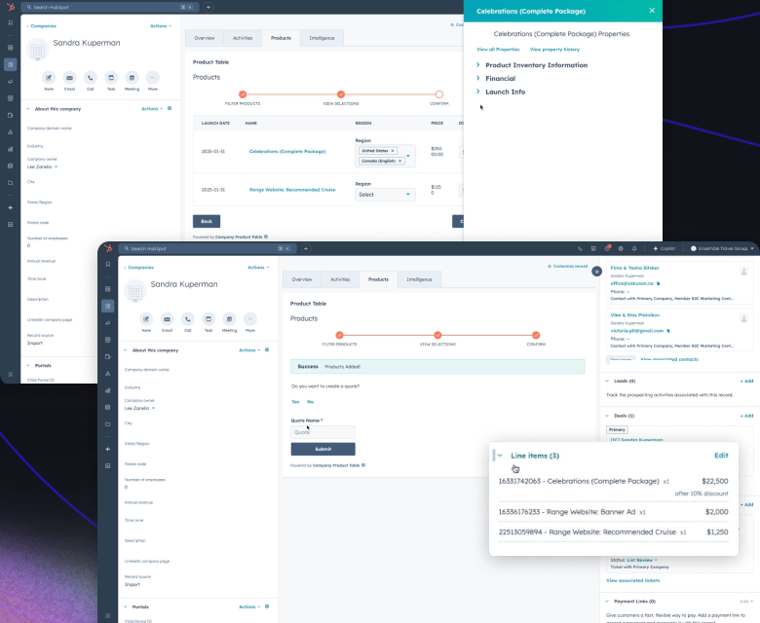Click the Back button in product table
The width and height of the screenshot is (760, 623).
coord(206,222)
